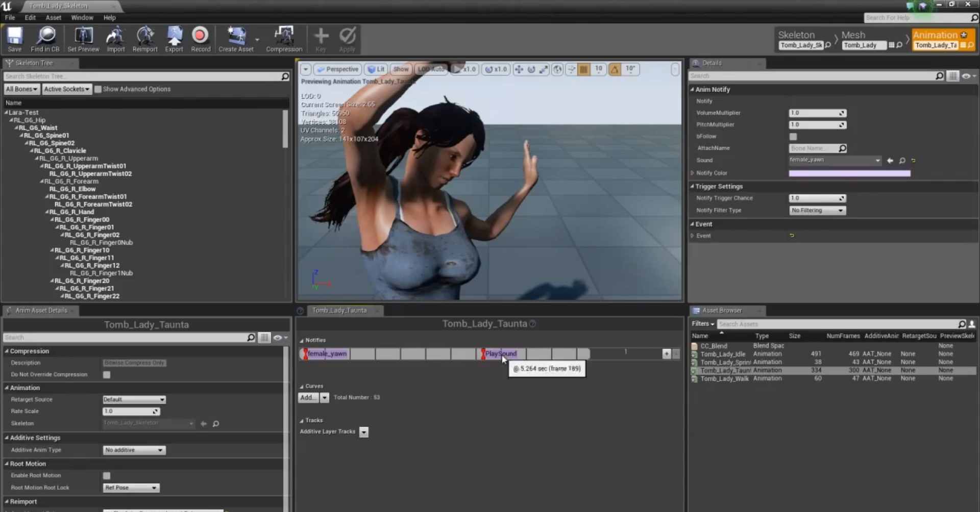Open Root Motion Root Lock Ref Pose dropdown
Viewport: 980px width, 512px height.
(131, 488)
